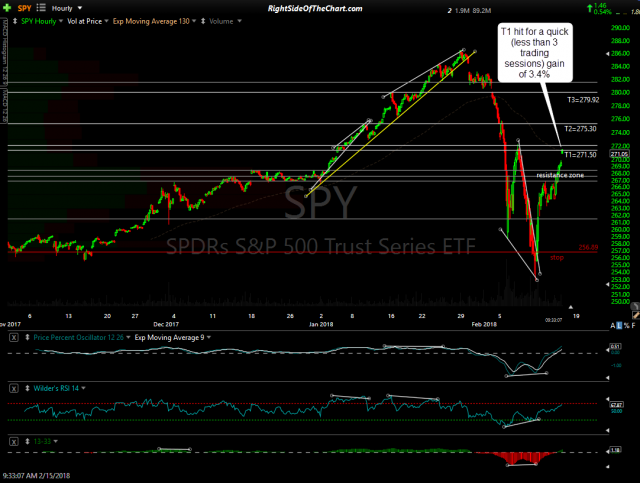Click the PPO value label 0.51

click(615, 346)
